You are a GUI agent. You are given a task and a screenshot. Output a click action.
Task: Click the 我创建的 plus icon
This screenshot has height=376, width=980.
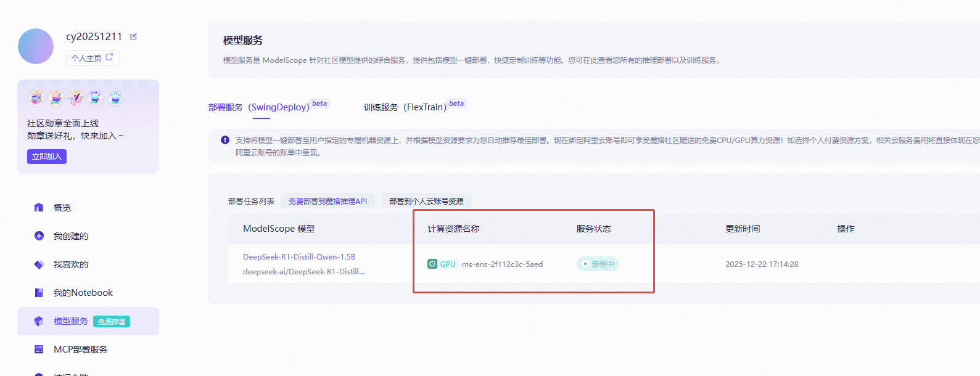[39, 236]
